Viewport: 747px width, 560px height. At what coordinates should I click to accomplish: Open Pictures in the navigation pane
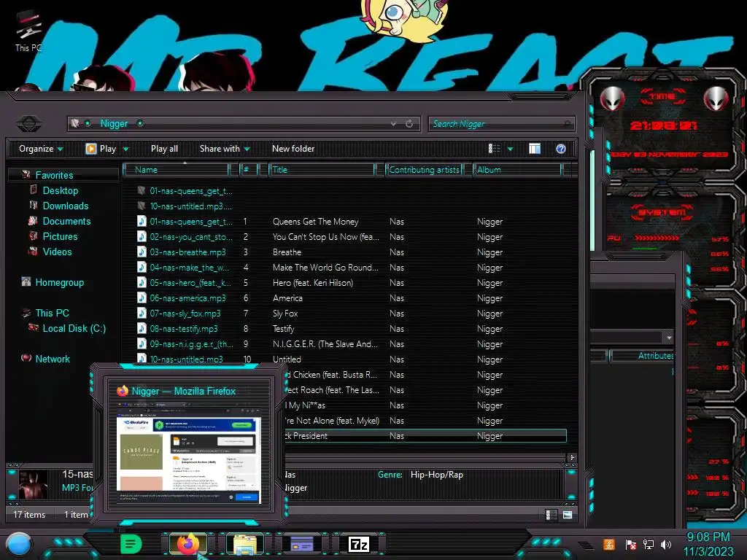60,236
